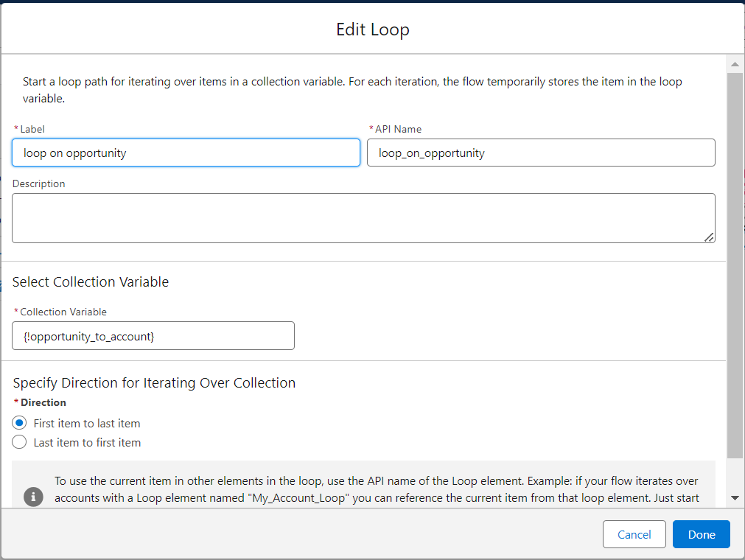Click inside the empty Description text area
This screenshot has width=745, height=560.
363,217
